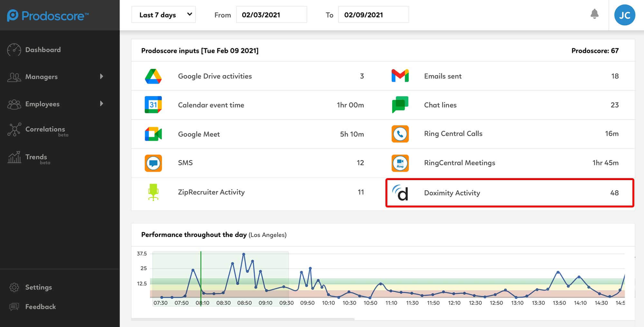Select RingCentral Meetings label
The height and width of the screenshot is (327, 644).
[459, 163]
